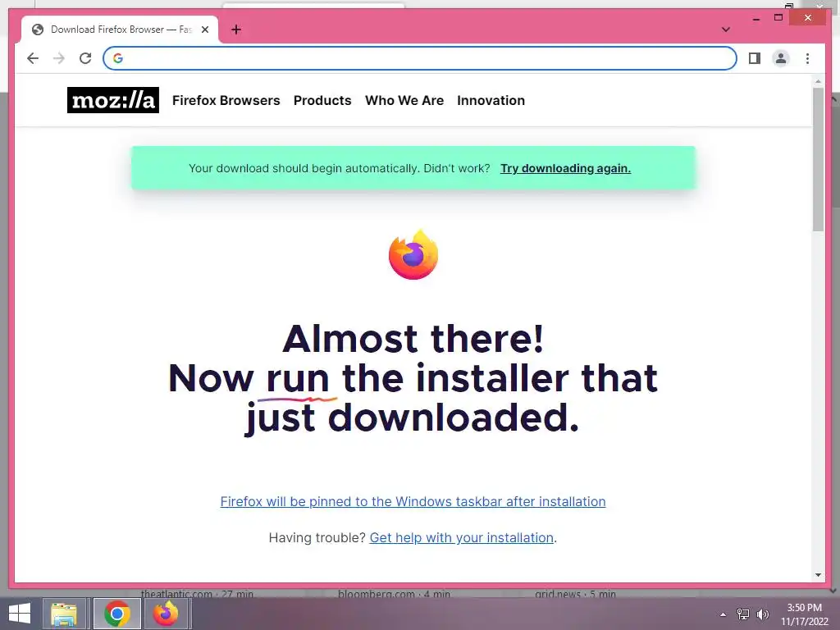
Task: Close the Download Firefox Browser tab
Action: pyautogui.click(x=204, y=30)
